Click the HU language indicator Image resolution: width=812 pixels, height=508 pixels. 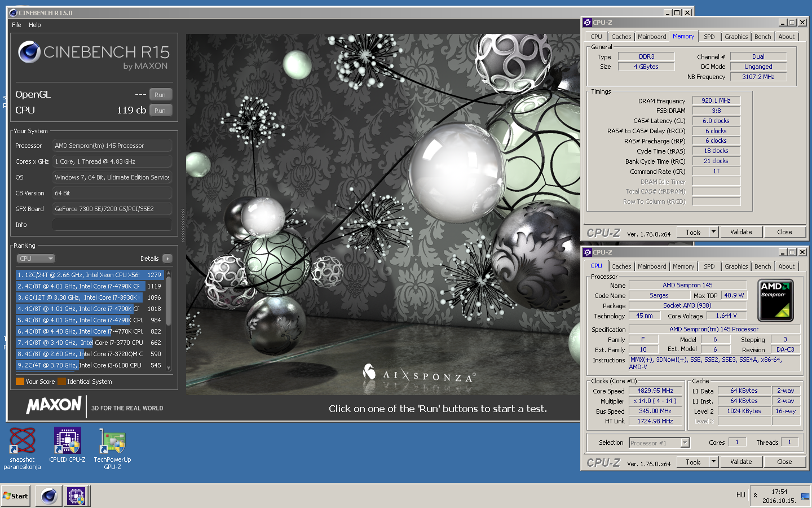click(740, 495)
